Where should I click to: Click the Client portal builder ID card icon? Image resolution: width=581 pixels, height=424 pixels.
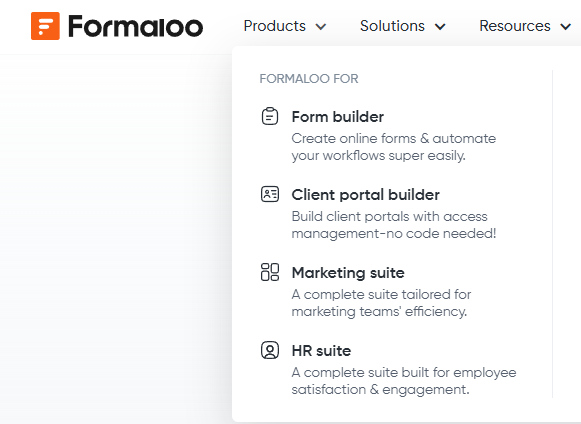click(x=270, y=194)
